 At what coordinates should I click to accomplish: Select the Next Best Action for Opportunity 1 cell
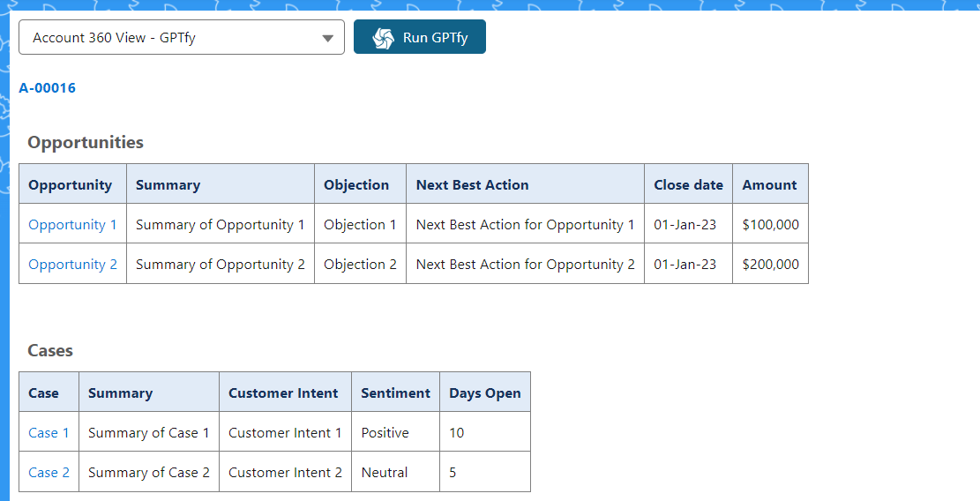coord(525,225)
